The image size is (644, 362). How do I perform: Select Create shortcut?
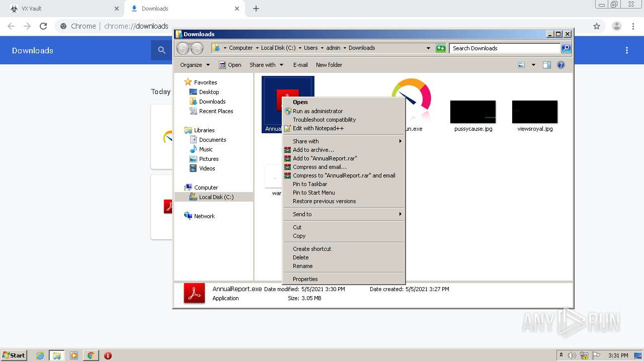pos(344,249)
